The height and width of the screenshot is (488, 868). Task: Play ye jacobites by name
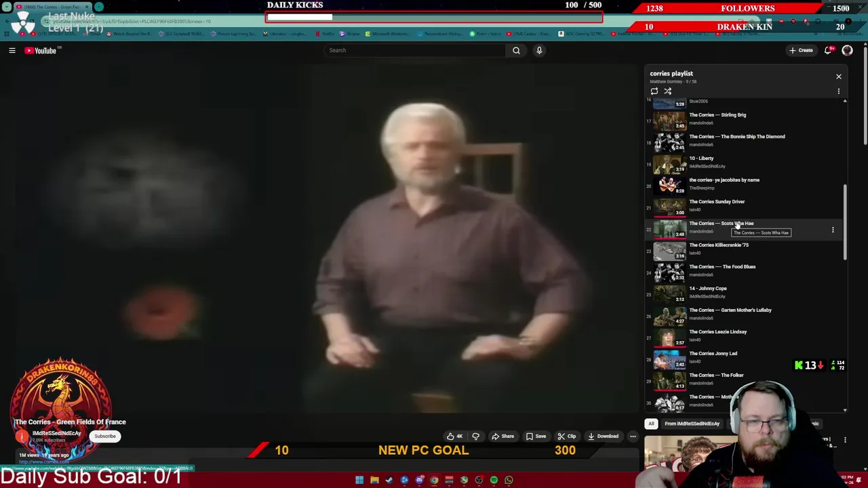(x=724, y=180)
